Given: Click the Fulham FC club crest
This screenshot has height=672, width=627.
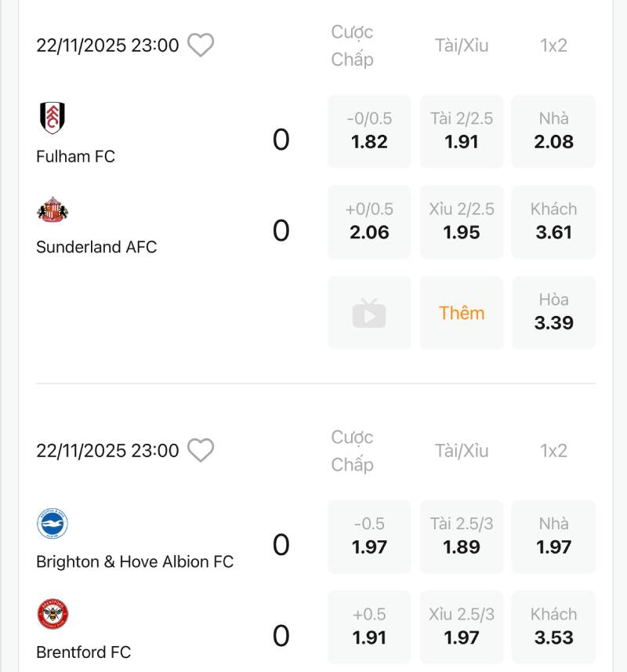Looking at the screenshot, I should coord(53,118).
